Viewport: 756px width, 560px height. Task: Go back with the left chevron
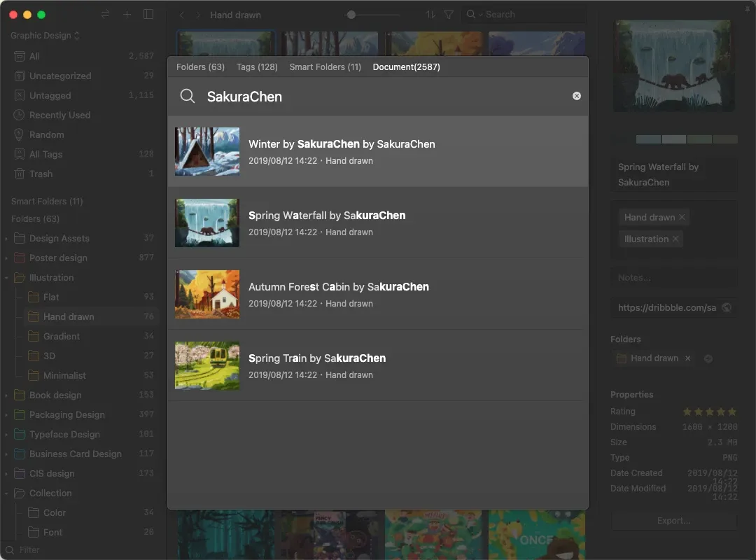coord(182,15)
